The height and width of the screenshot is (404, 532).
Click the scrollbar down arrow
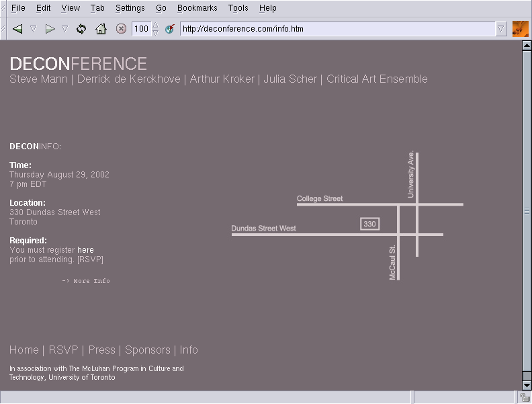coord(527,385)
